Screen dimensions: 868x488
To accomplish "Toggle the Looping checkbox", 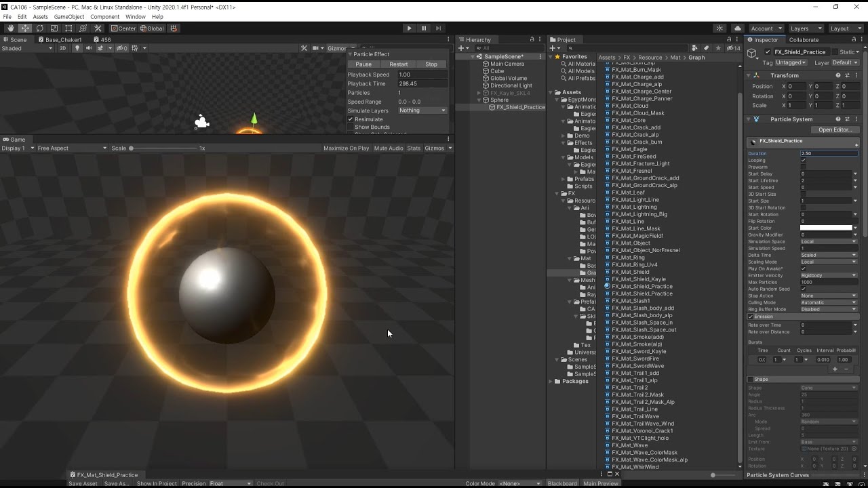I will 803,161.
